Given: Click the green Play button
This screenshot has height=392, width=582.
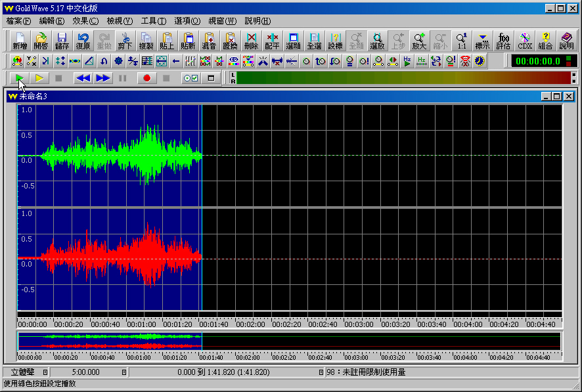Looking at the screenshot, I should coord(20,78).
